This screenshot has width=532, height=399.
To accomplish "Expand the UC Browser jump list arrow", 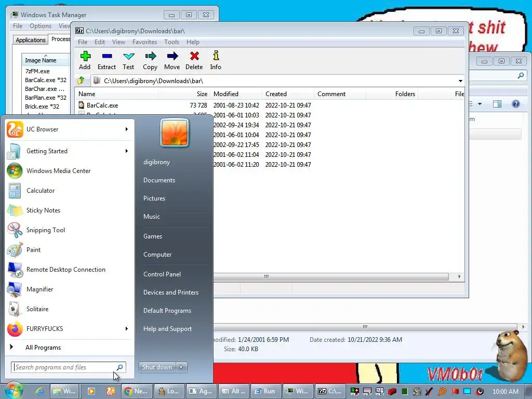I will tap(127, 129).
